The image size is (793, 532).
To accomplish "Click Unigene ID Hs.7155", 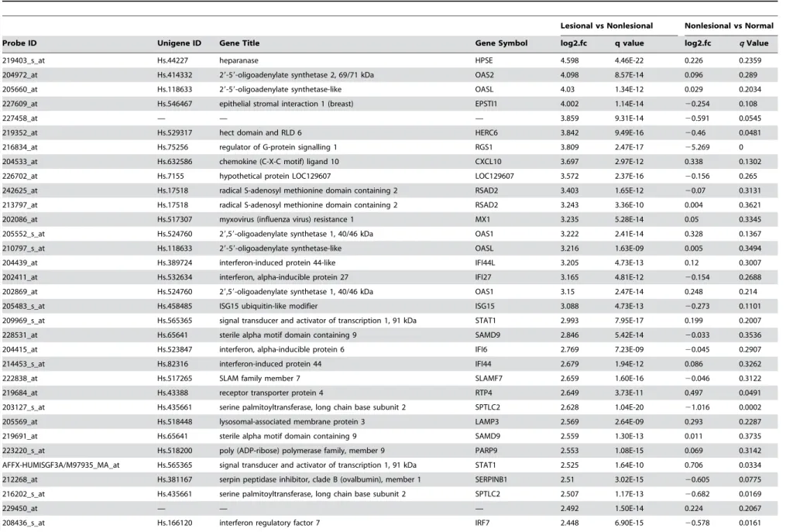I will (x=170, y=177).
